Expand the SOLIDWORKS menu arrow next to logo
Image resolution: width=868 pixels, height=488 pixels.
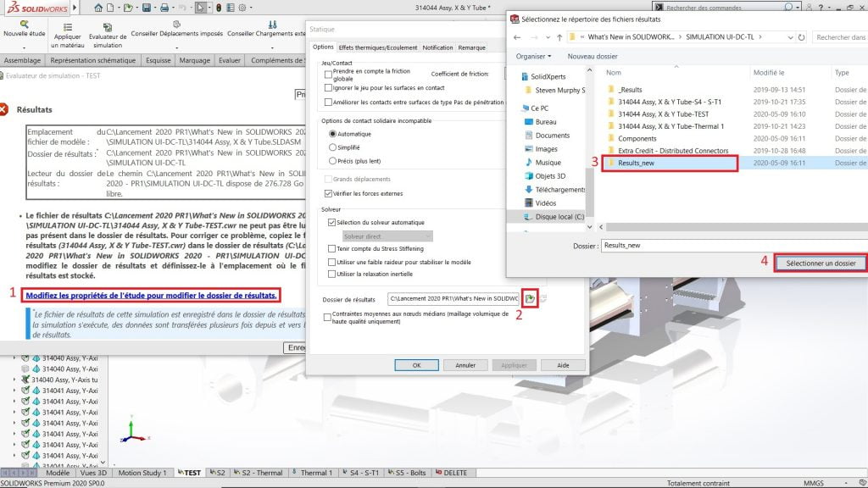tap(75, 8)
